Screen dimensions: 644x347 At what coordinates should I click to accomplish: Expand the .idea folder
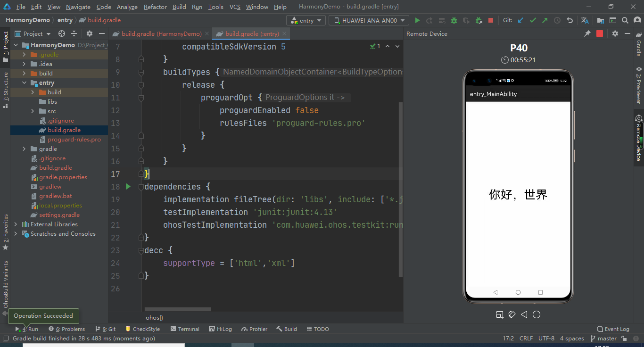pos(25,64)
